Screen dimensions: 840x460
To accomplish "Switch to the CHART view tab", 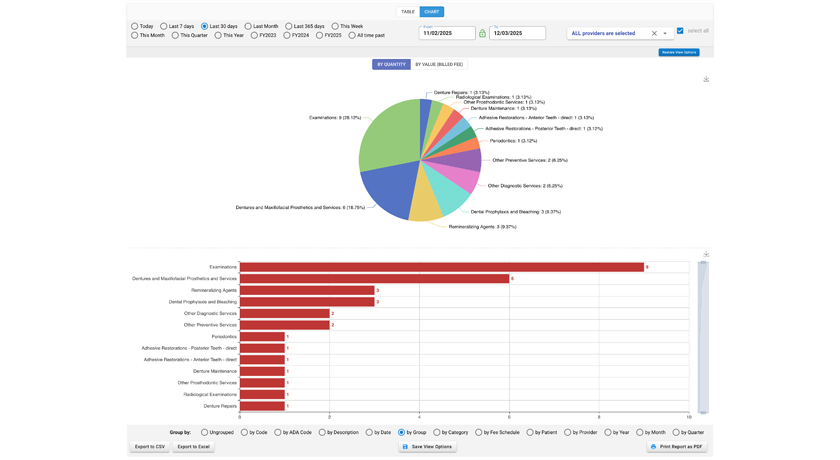I will click(432, 12).
